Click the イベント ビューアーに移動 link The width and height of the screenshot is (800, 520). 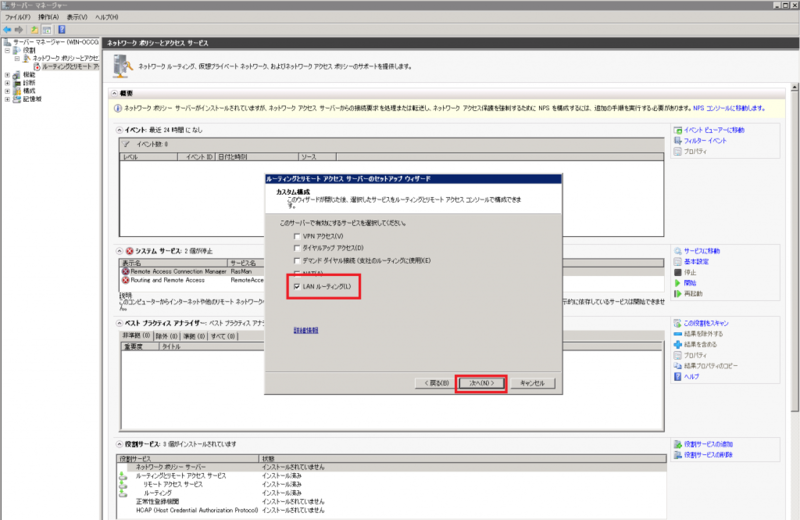[714, 130]
